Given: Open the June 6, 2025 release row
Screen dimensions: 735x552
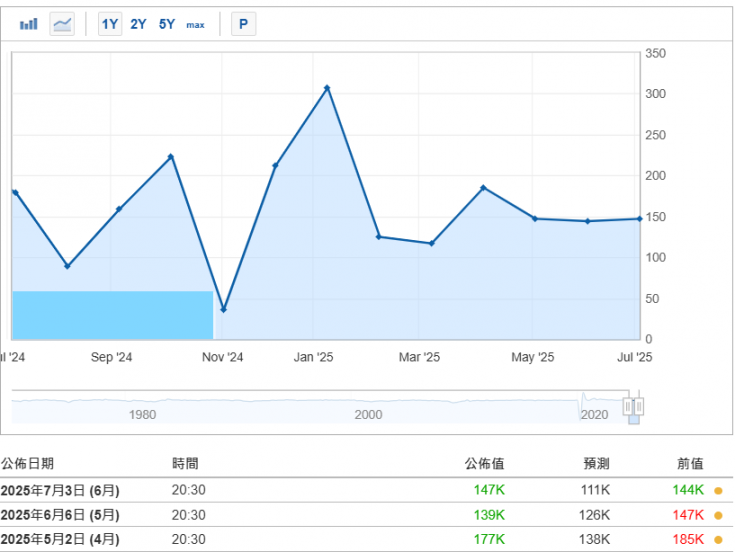Looking at the screenshot, I should 367,515.
